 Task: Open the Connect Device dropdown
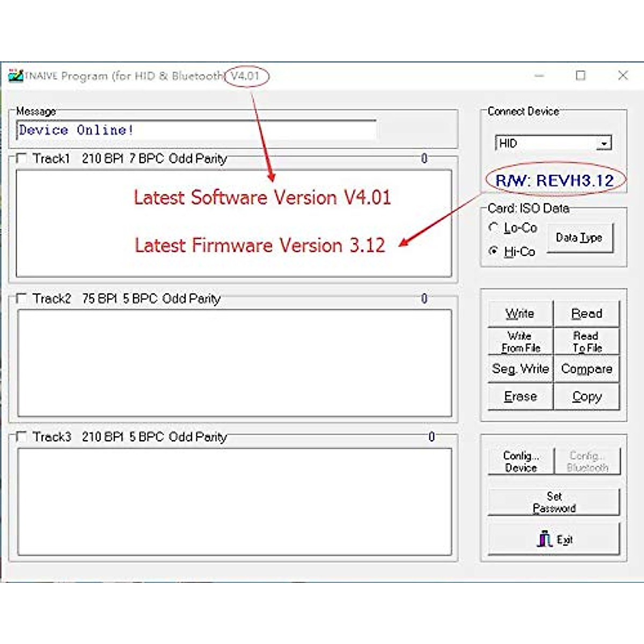click(x=604, y=143)
